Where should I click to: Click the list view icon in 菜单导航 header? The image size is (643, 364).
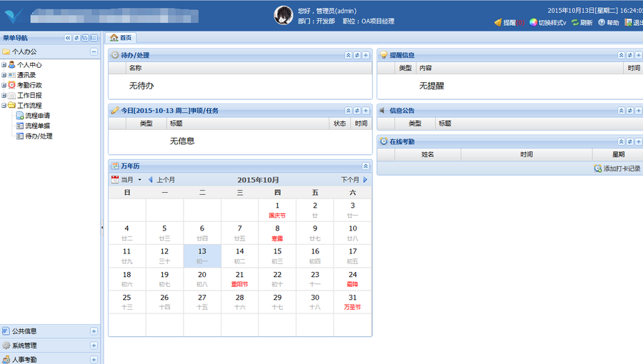(x=94, y=38)
